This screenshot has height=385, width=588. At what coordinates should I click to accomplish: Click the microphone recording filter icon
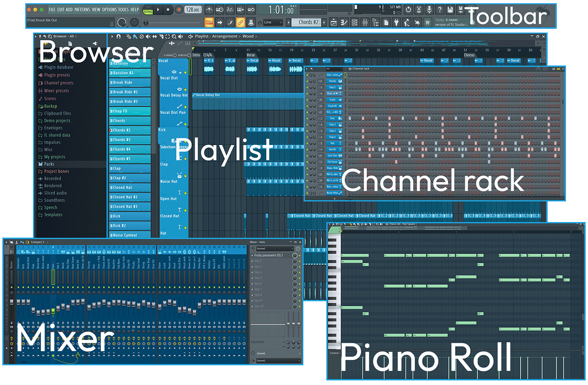[x=429, y=9]
